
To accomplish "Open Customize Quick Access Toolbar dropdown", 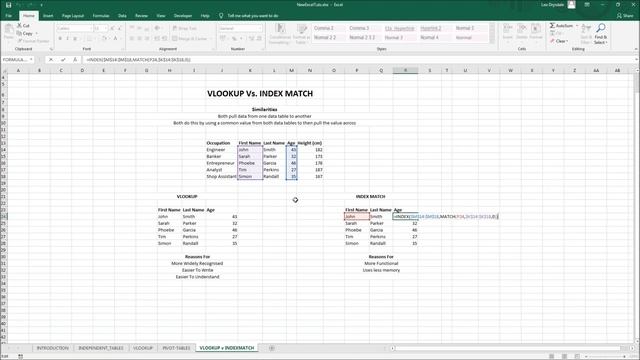I will [x=41, y=5].
